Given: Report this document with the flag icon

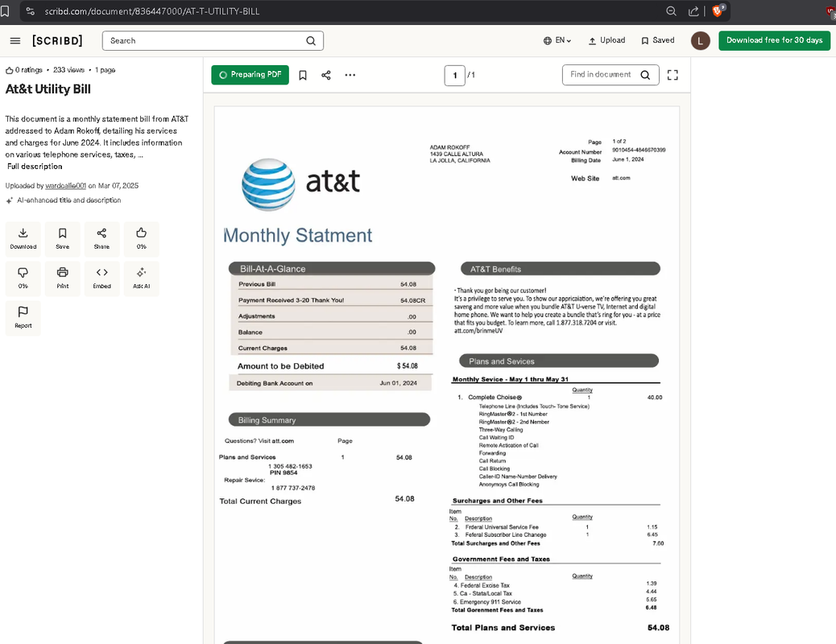Looking at the screenshot, I should tap(23, 317).
